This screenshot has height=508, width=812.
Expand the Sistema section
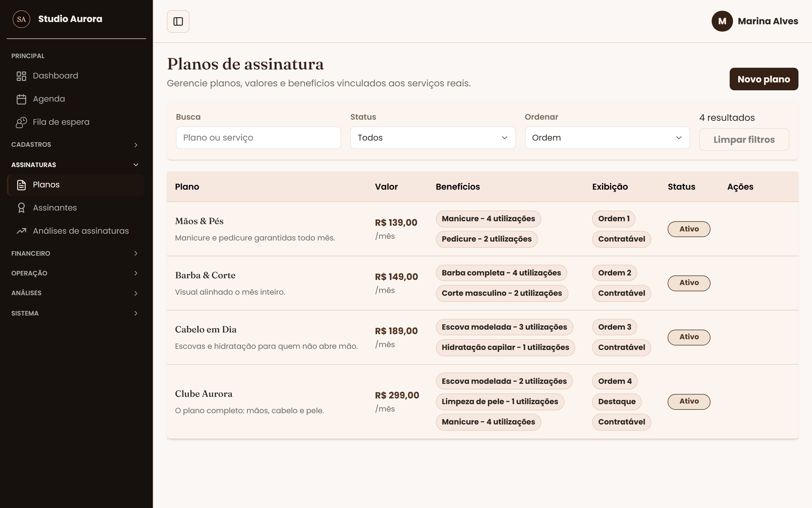76,313
